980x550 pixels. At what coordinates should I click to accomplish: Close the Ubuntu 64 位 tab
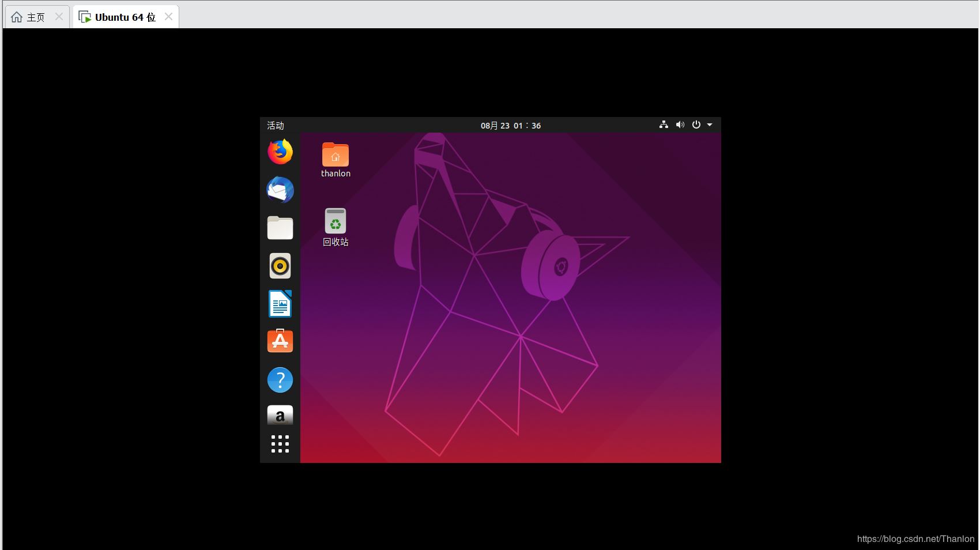point(168,17)
